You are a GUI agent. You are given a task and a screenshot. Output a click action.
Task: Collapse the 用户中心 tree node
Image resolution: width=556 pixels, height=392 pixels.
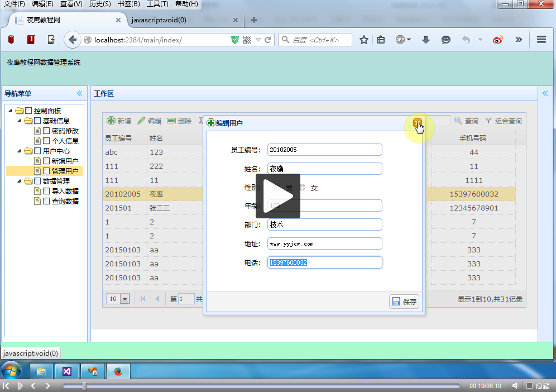(20, 151)
